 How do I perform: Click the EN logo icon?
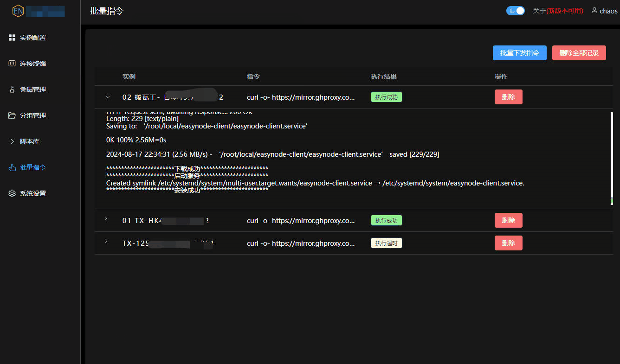(x=18, y=11)
